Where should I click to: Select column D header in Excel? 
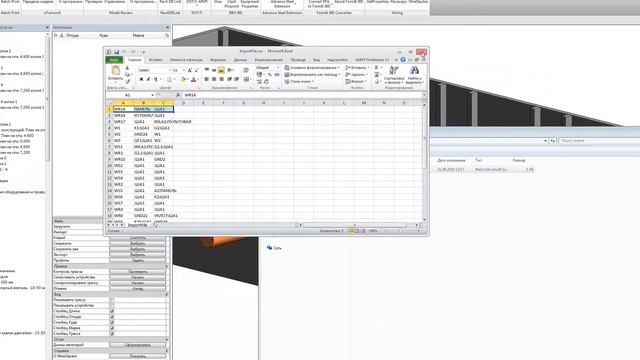point(183,103)
